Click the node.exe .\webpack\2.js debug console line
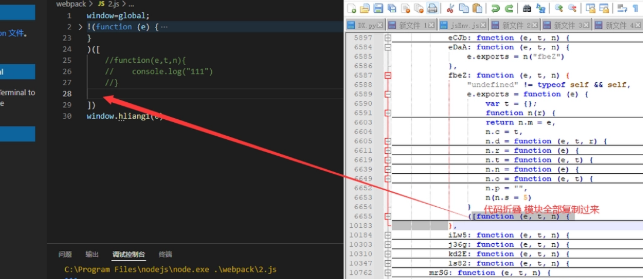The height and width of the screenshot is (279, 644). (171, 270)
